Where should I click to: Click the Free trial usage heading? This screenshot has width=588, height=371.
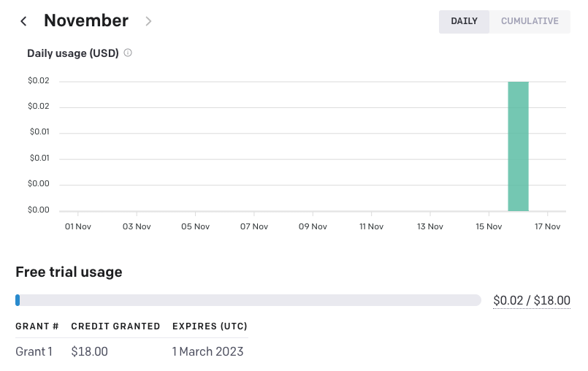click(69, 272)
